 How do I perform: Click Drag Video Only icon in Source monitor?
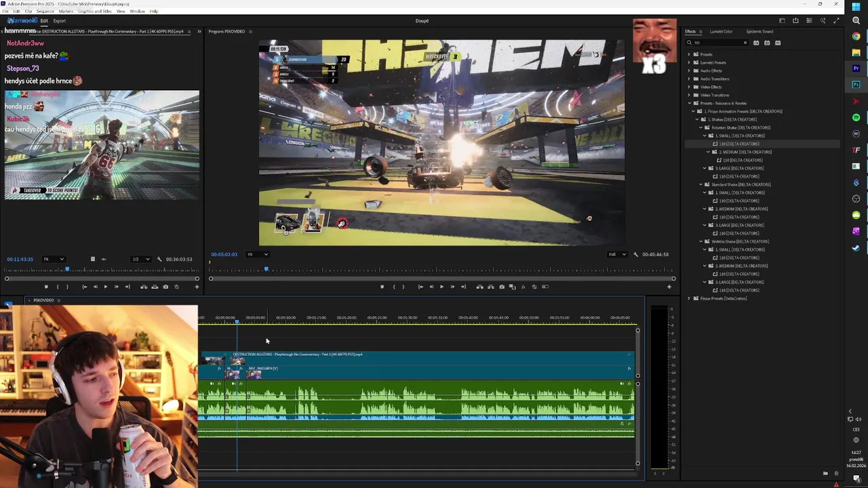click(93, 259)
